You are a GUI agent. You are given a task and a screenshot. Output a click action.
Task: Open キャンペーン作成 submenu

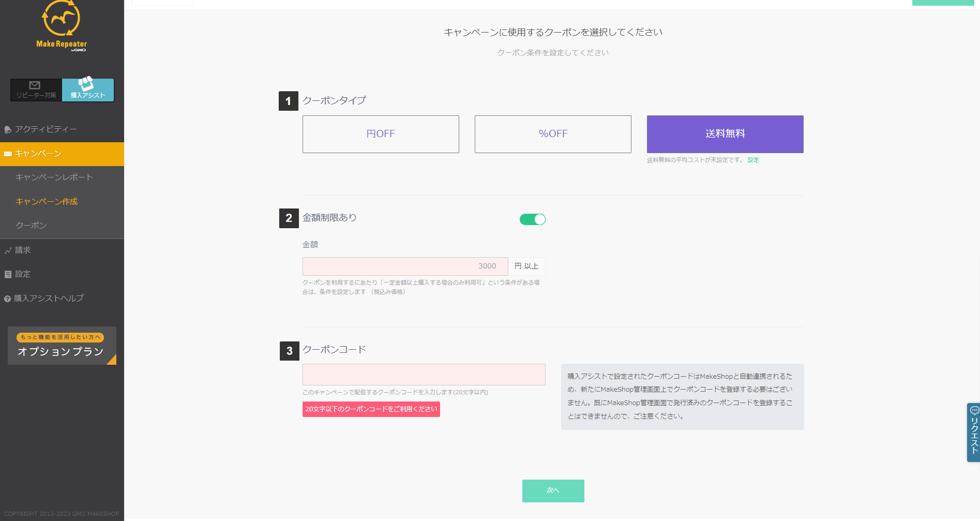coord(47,202)
